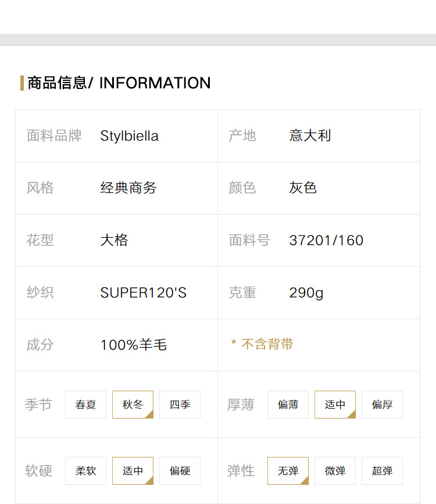Select 偏薄 thickness option

pyautogui.click(x=288, y=405)
